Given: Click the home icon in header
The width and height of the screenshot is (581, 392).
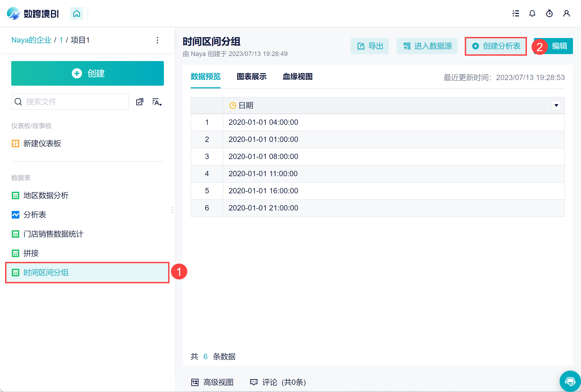Looking at the screenshot, I should click(77, 13).
